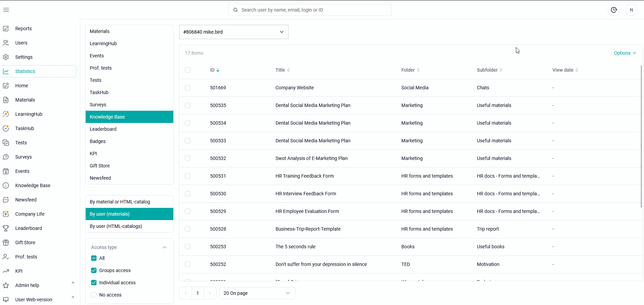Image resolution: width=644 pixels, height=305 pixels.
Task: Open User Web-version external link arrow
Action: tap(72, 297)
